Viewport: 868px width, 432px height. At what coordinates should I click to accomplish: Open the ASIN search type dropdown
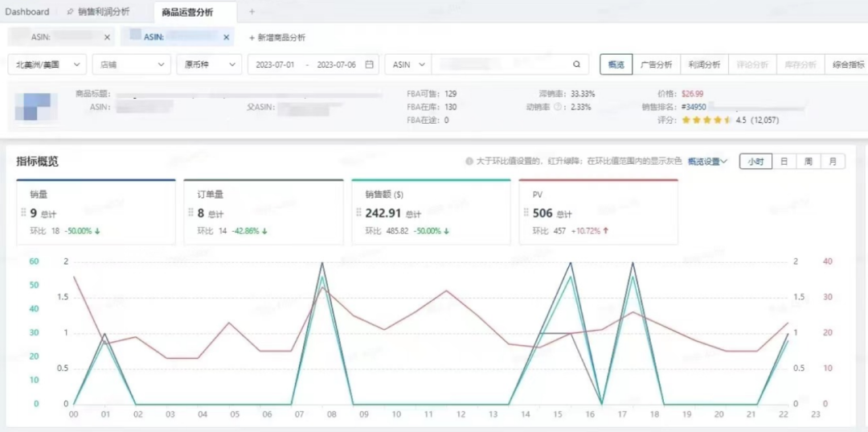tap(408, 64)
